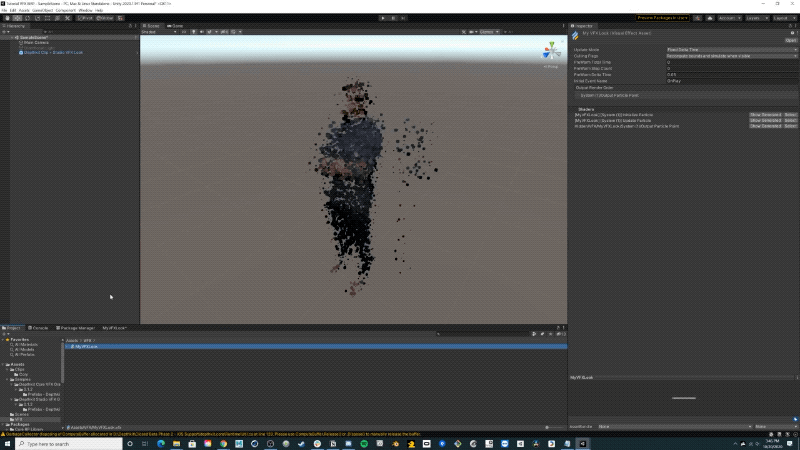Open Hierarchy panel options menu

click(136, 26)
